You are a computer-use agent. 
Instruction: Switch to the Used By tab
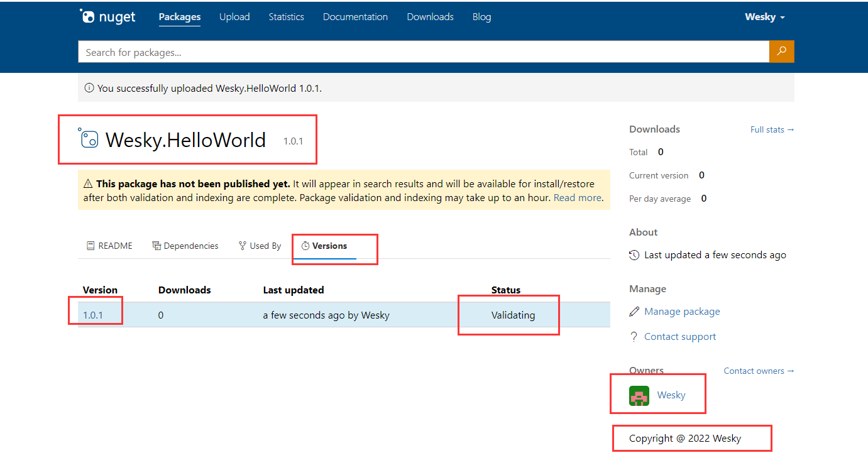click(x=260, y=246)
